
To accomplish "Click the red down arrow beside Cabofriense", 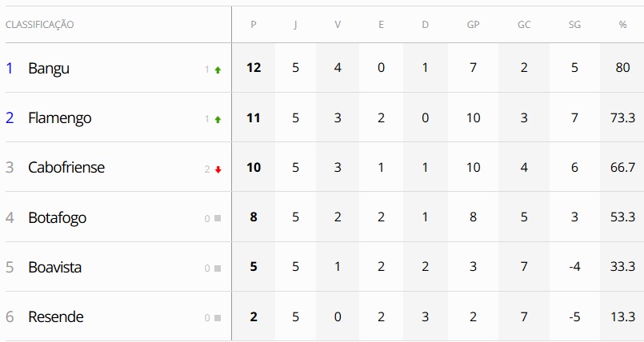I will pyautogui.click(x=218, y=169).
